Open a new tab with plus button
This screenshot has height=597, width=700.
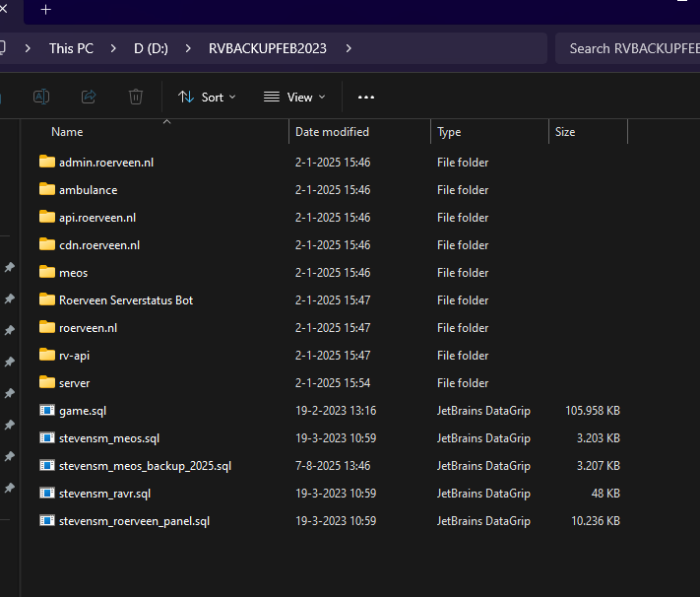pyautogui.click(x=45, y=10)
